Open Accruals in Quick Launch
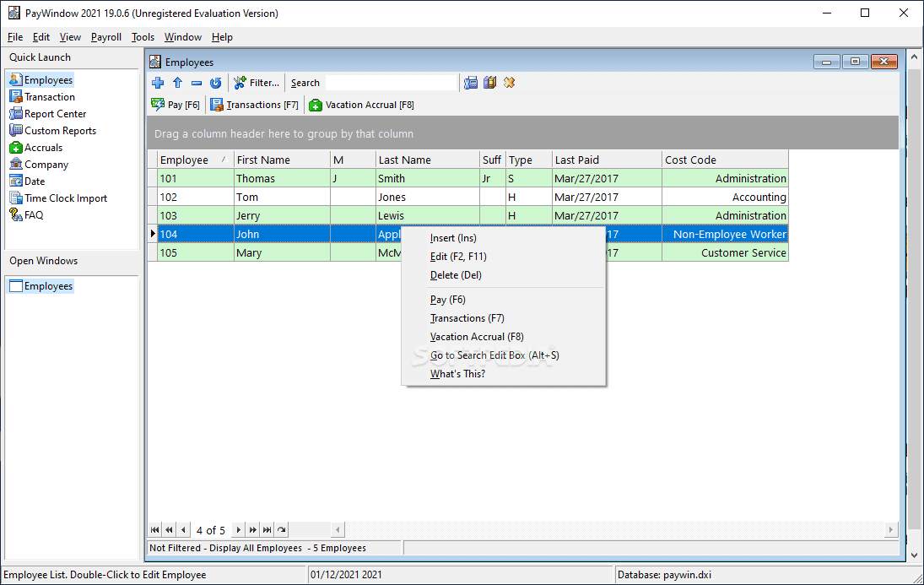 pyautogui.click(x=36, y=148)
